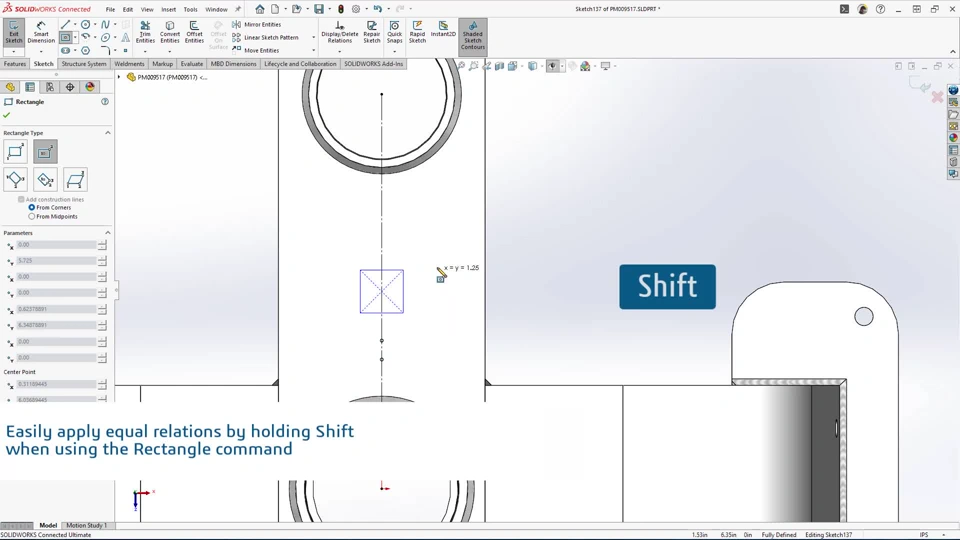Image resolution: width=960 pixels, height=540 pixels.
Task: Select the Spline sketch tool
Action: [105, 24]
